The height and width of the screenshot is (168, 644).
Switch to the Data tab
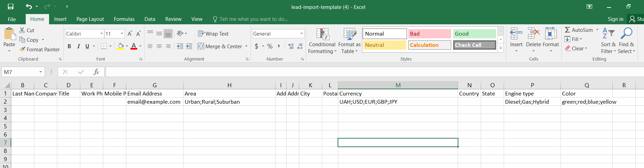coord(150,19)
